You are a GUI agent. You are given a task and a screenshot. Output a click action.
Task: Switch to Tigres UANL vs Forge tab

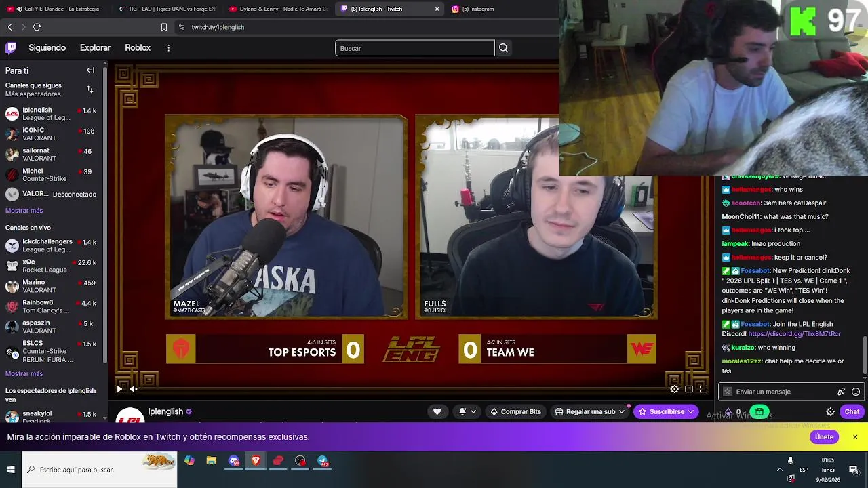click(x=167, y=9)
